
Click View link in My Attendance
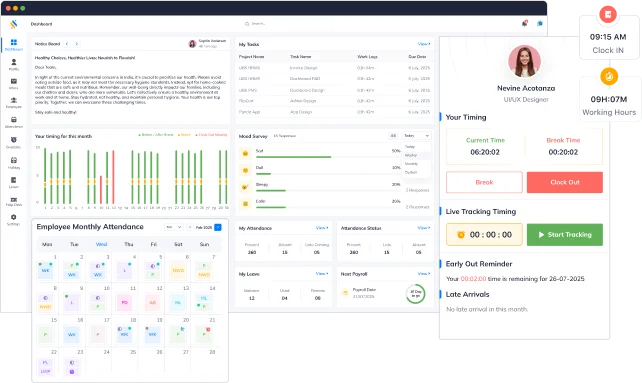coord(322,228)
